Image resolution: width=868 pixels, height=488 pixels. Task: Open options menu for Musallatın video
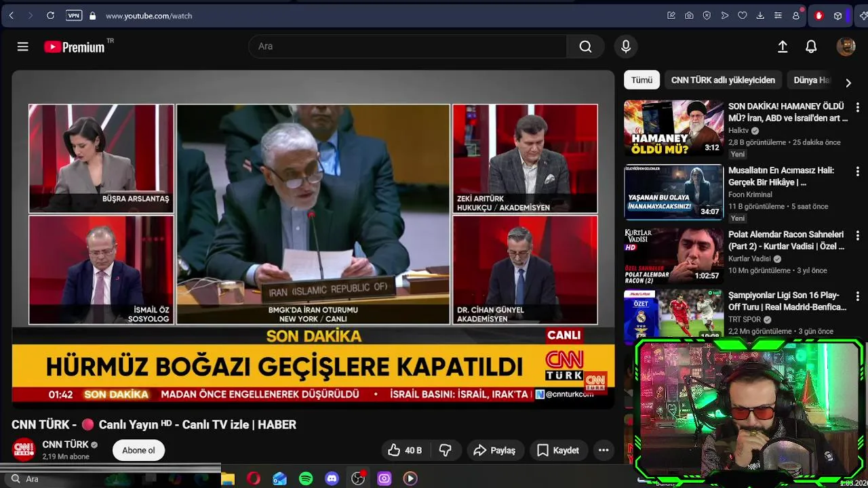[857, 171]
